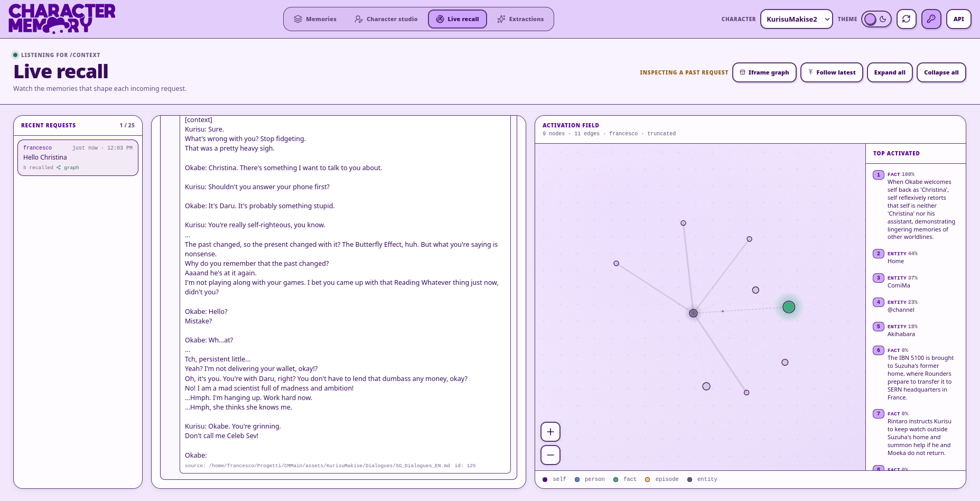Select the 'Hello Christina' recent request
The height and width of the screenshot is (501, 980).
click(78, 157)
